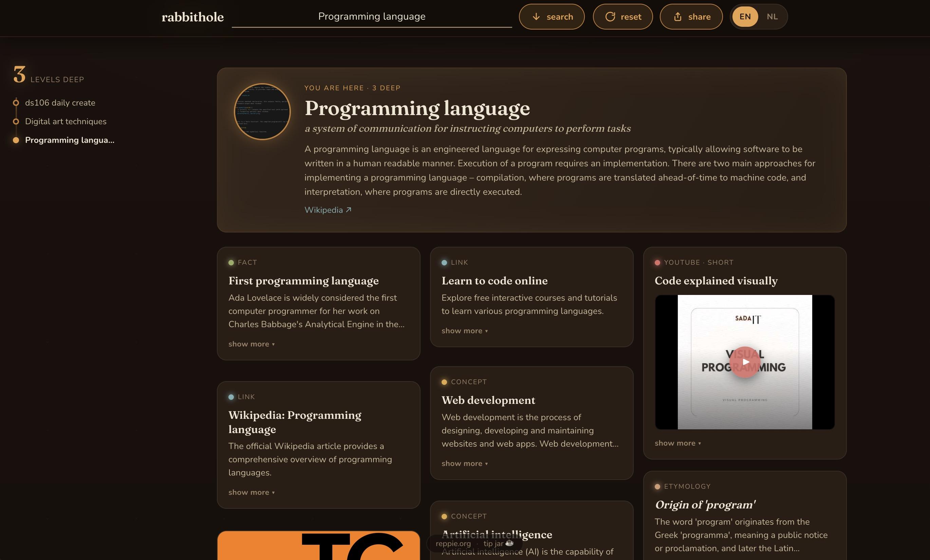This screenshot has width=930, height=560.
Task: Click the search button
Action: click(x=552, y=17)
